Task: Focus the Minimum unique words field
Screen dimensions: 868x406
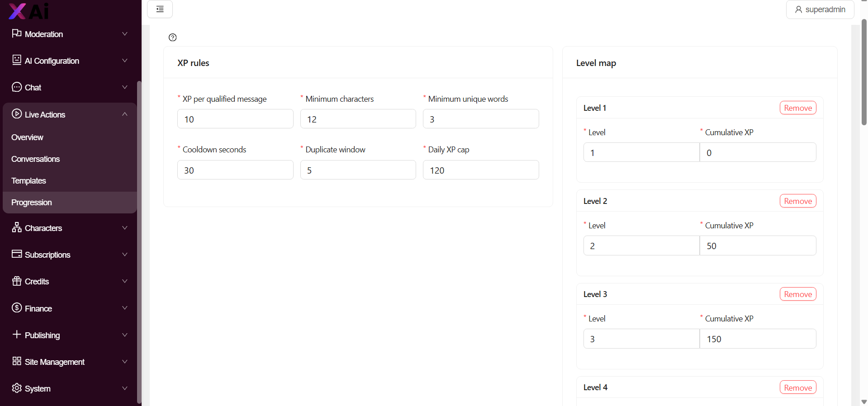Action: [x=481, y=119]
